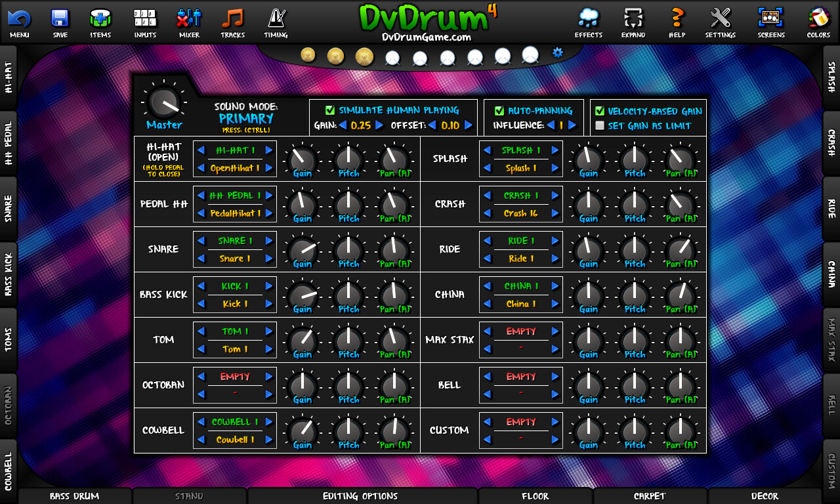Open the Hi-Hat side tab

point(9,77)
